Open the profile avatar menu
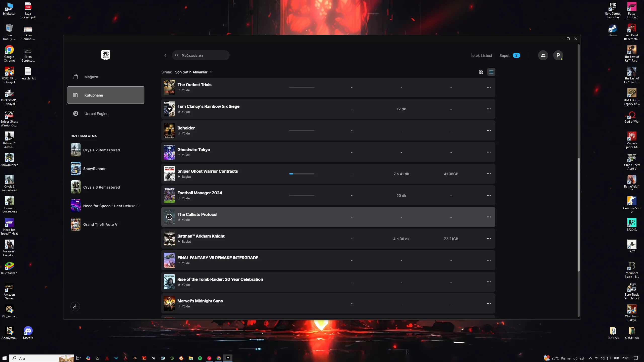The image size is (644, 362). click(x=558, y=55)
